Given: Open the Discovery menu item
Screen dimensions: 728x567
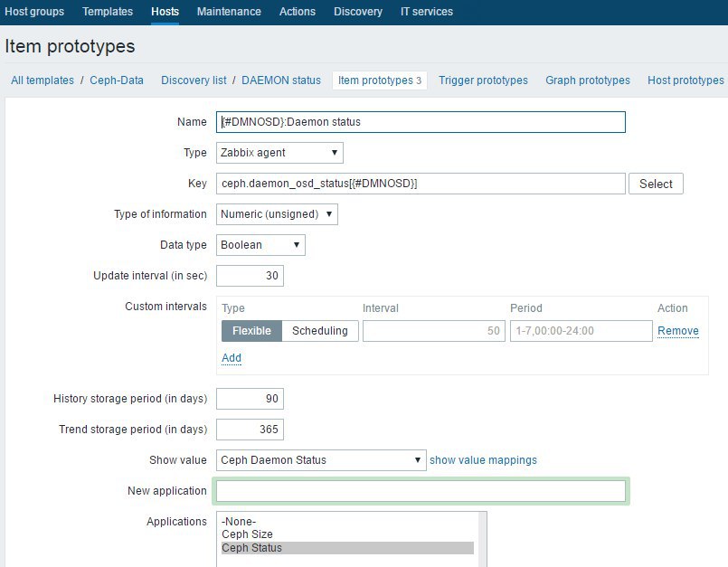Looking at the screenshot, I should 357,12.
